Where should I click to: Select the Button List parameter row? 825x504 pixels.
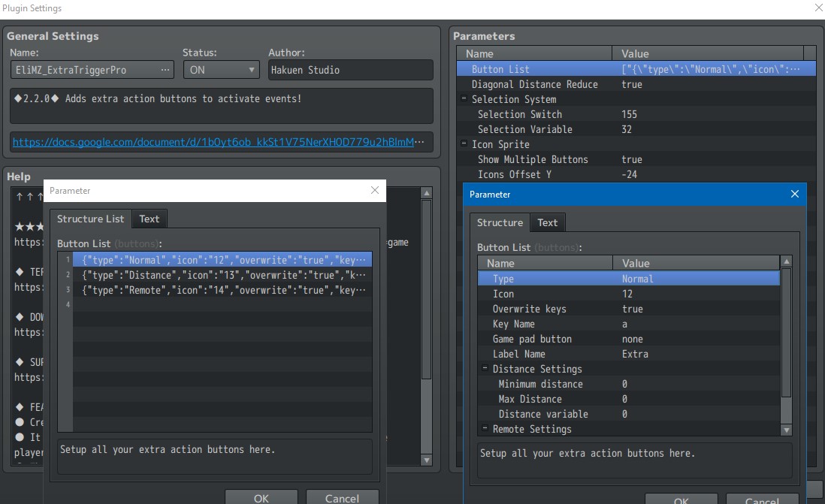tap(636, 69)
